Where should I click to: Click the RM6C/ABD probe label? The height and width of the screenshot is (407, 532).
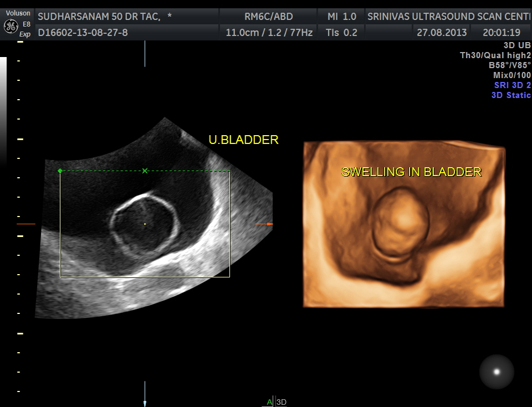tap(269, 17)
